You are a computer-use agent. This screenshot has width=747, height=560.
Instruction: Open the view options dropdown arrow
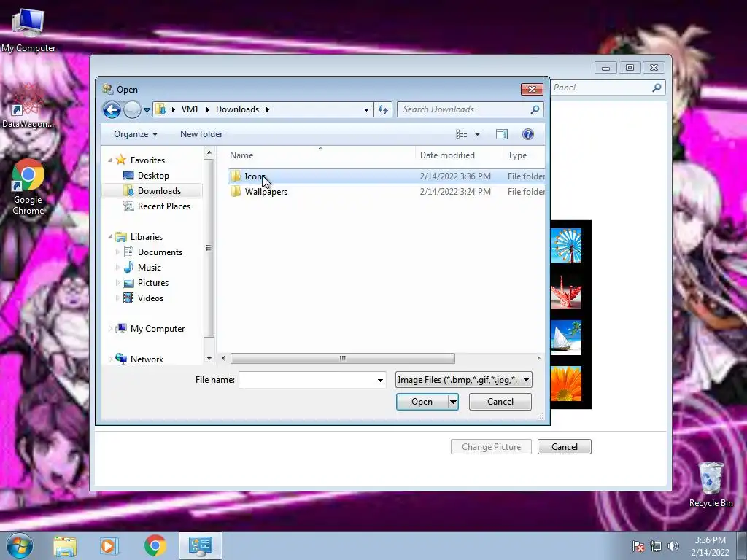point(477,134)
